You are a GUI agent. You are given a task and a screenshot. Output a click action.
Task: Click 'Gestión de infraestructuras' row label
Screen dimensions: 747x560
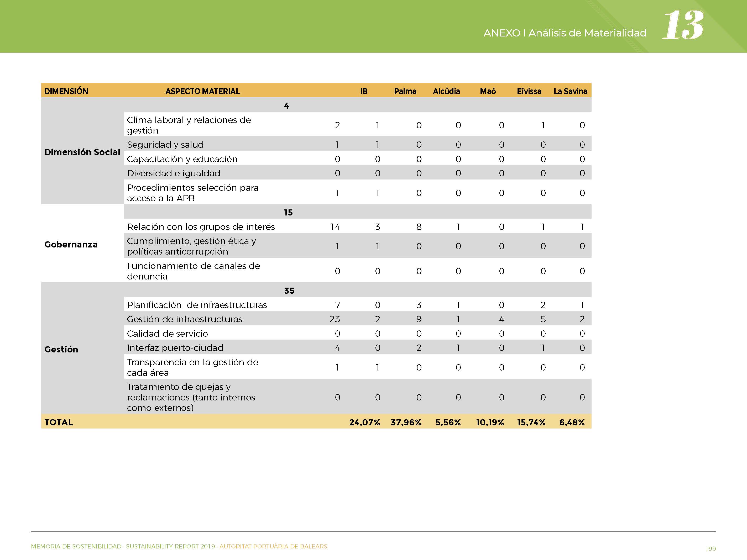(184, 319)
